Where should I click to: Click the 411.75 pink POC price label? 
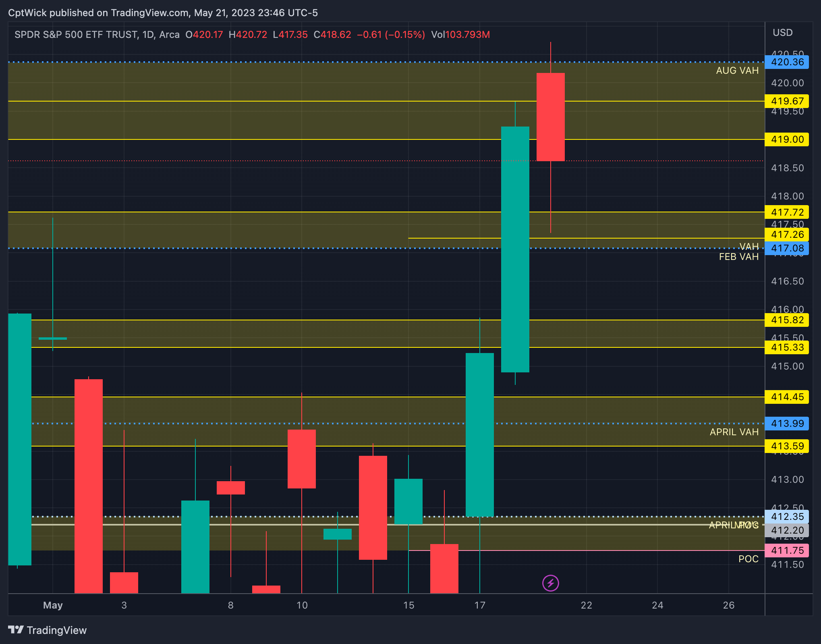(787, 551)
